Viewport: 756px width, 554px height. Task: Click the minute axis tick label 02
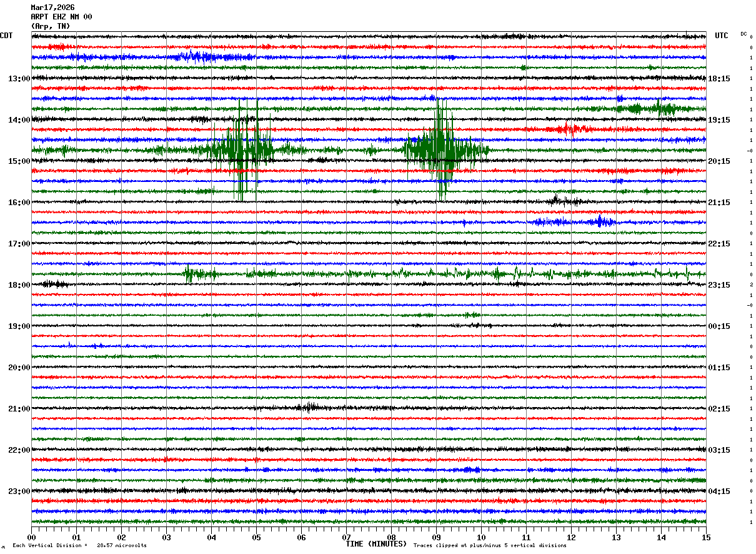[121, 537]
